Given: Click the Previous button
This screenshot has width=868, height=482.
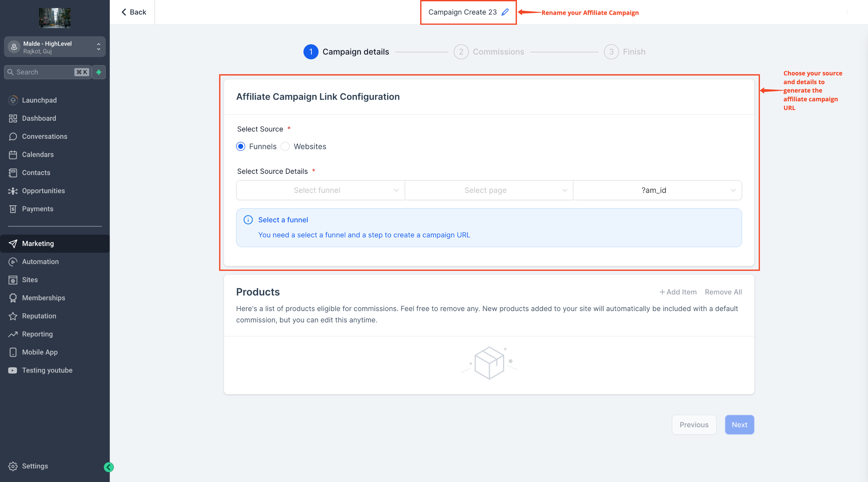Looking at the screenshot, I should point(694,425).
